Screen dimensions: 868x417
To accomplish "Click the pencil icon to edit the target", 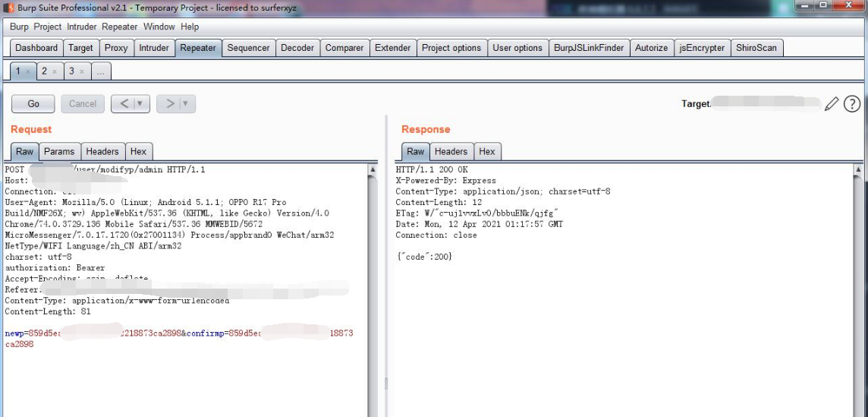I will click(832, 104).
